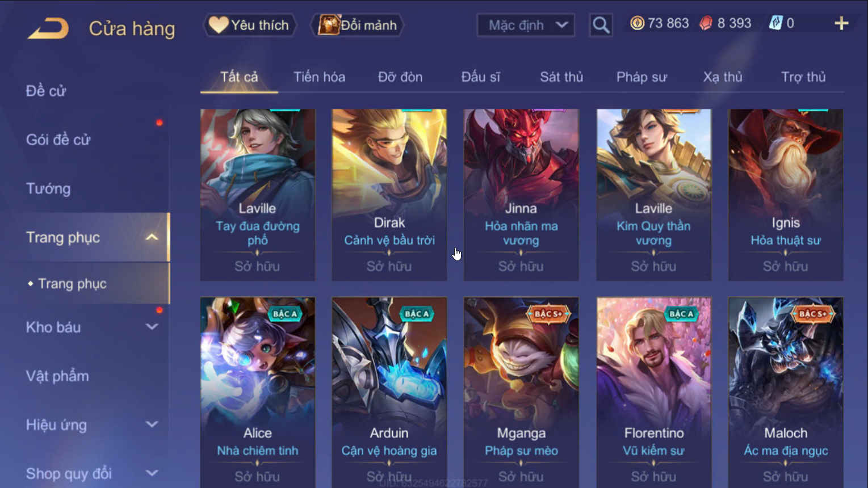
Task: Select Jinna Hỏa nhãn ma vương skin
Action: click(521, 195)
